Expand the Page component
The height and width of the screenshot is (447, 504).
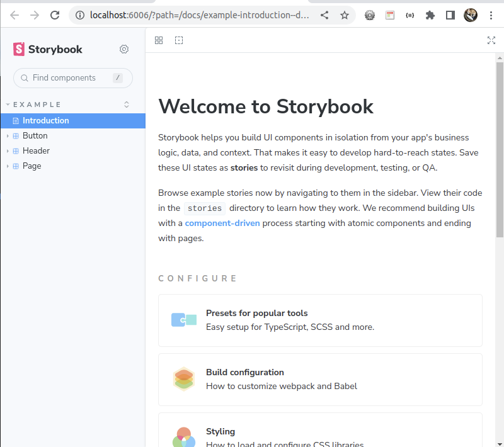point(8,166)
